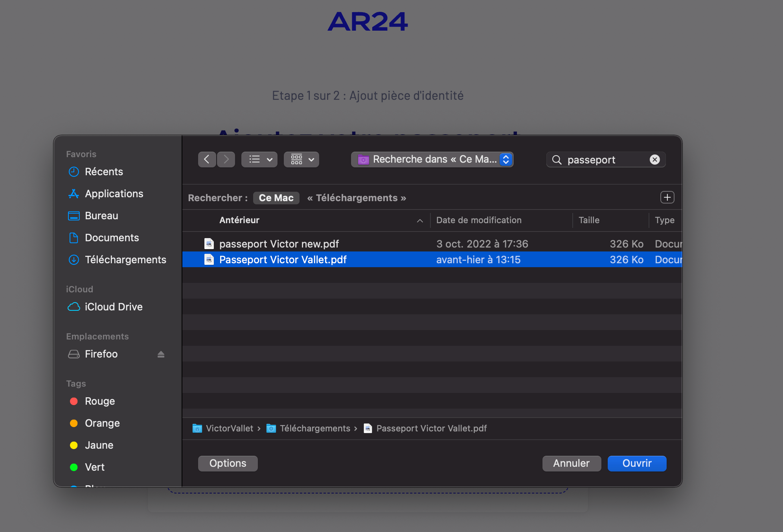The height and width of the screenshot is (532, 783).
Task: Click the Téléchargements folder icon in path bar
Action: (x=271, y=428)
